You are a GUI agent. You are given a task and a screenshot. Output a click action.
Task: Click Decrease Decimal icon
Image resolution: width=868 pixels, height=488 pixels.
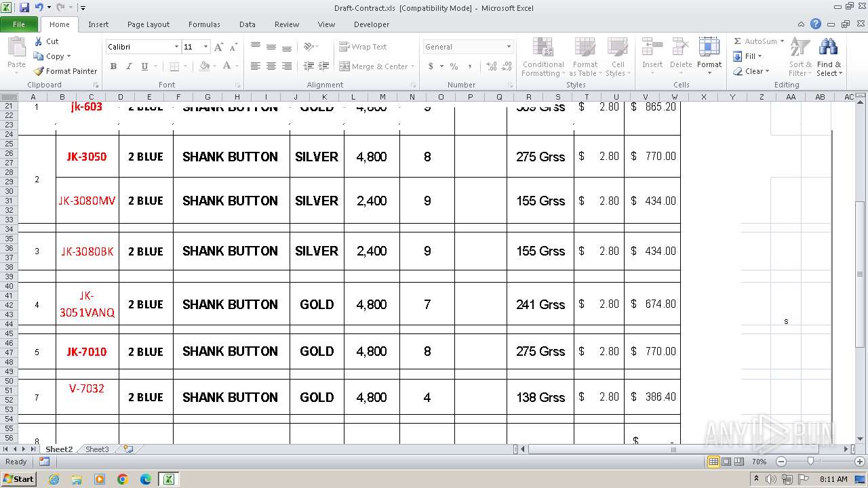[x=507, y=66]
